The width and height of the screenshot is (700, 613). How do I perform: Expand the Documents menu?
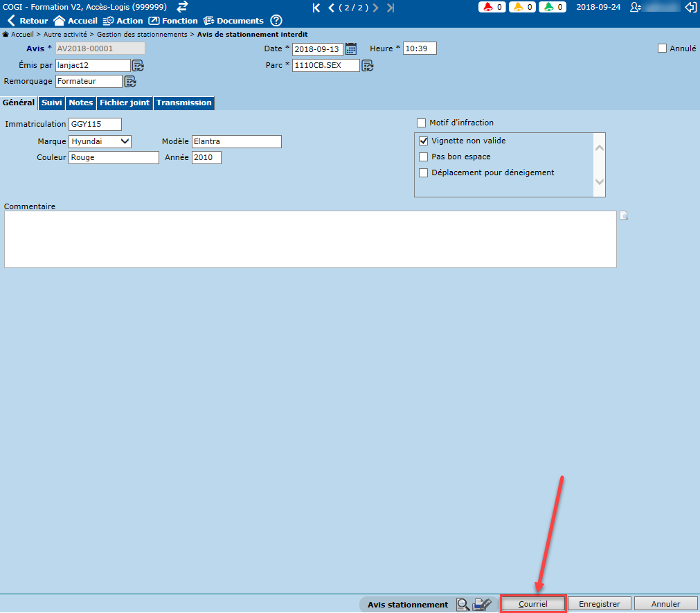pos(233,21)
